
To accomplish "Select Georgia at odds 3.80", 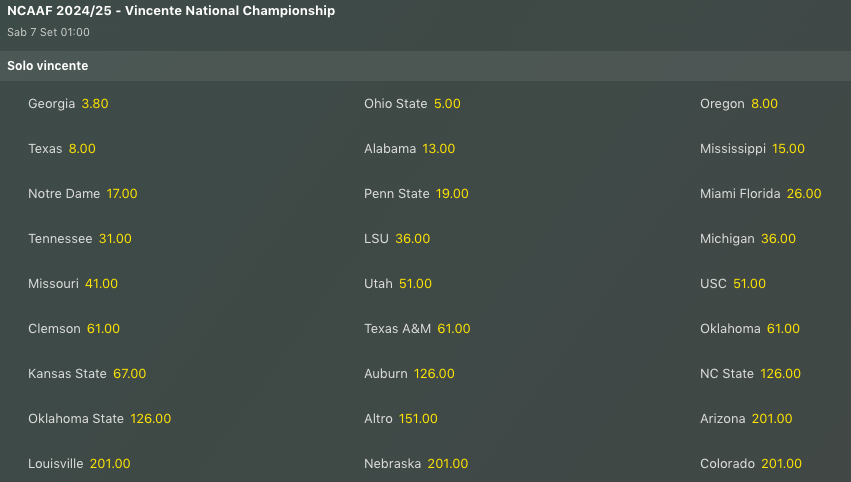I will (x=95, y=104).
